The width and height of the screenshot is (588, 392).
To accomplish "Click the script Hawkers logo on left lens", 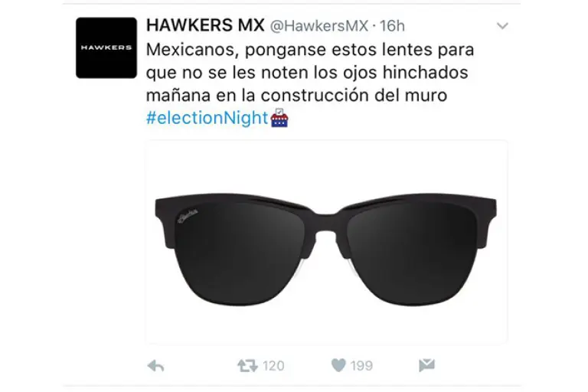I will coord(187,217).
